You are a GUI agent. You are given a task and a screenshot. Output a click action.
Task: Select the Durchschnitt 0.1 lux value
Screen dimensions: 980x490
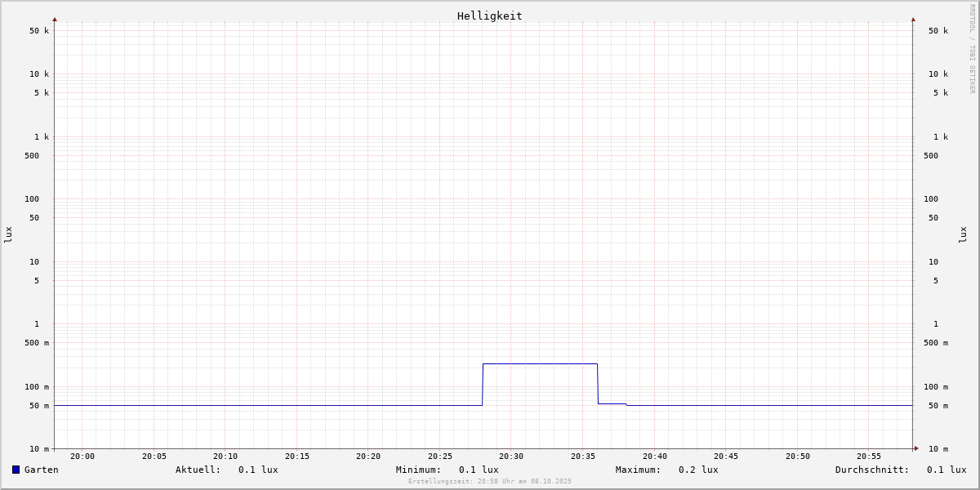click(x=947, y=470)
